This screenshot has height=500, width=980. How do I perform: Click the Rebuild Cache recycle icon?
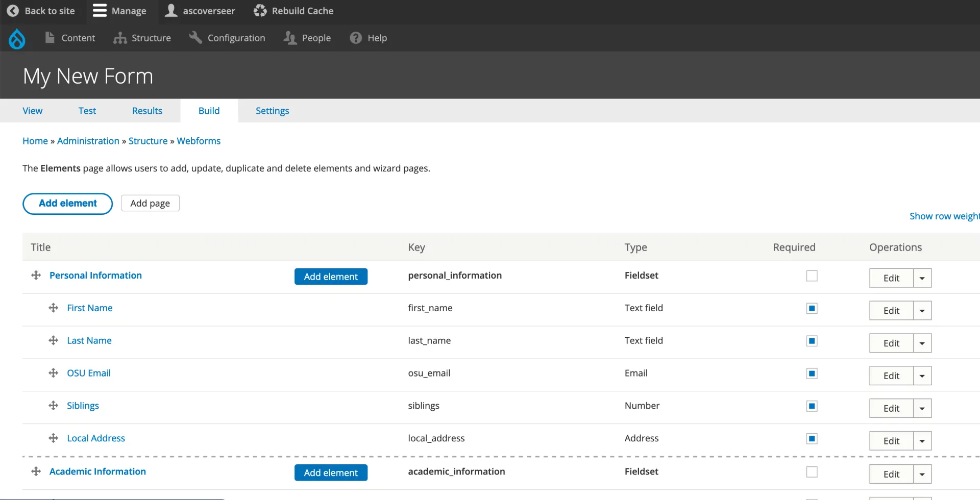coord(260,11)
